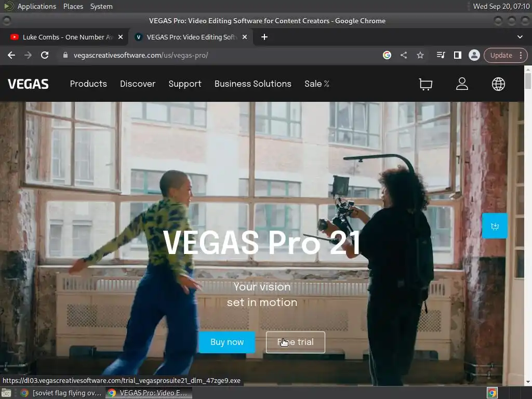
Task: Open the Places system menu
Action: coord(73,6)
